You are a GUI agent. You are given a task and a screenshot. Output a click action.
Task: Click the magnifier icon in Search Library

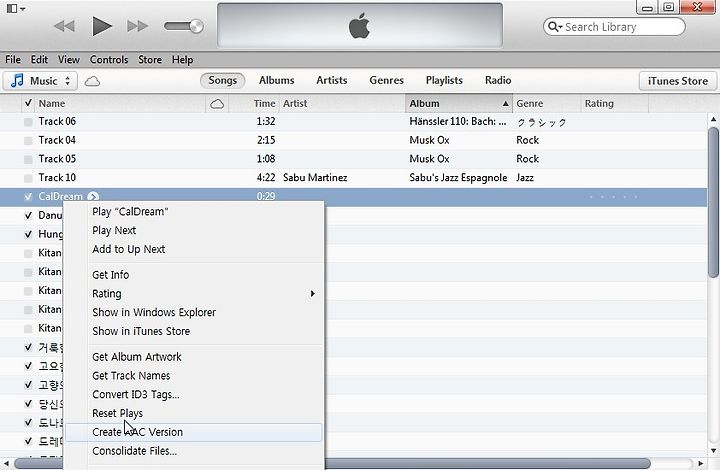click(x=554, y=27)
